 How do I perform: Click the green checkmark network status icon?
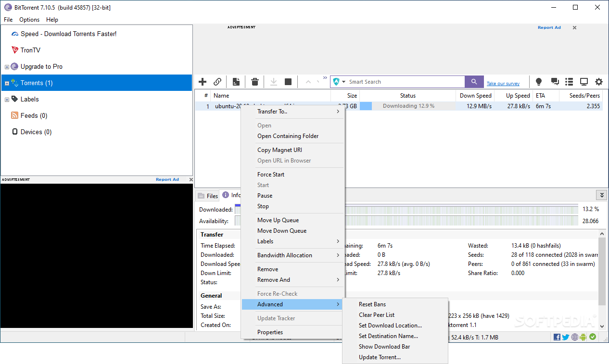pyautogui.click(x=593, y=337)
